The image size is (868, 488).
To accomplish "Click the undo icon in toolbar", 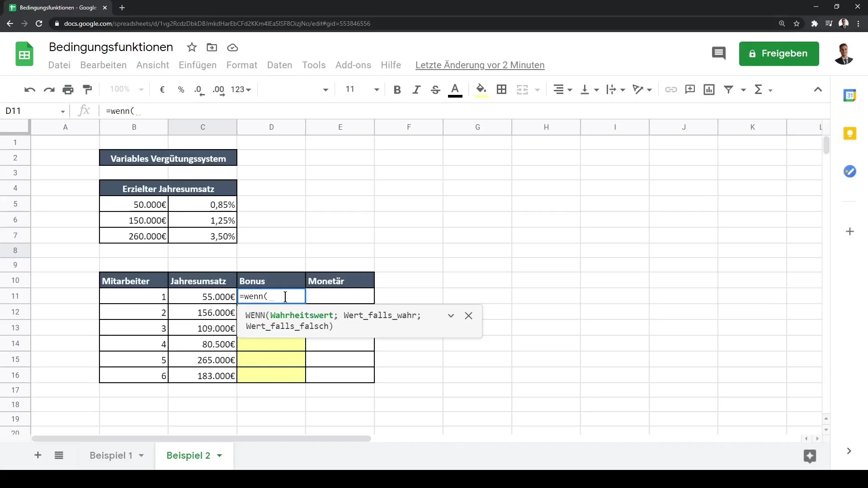I will (30, 89).
